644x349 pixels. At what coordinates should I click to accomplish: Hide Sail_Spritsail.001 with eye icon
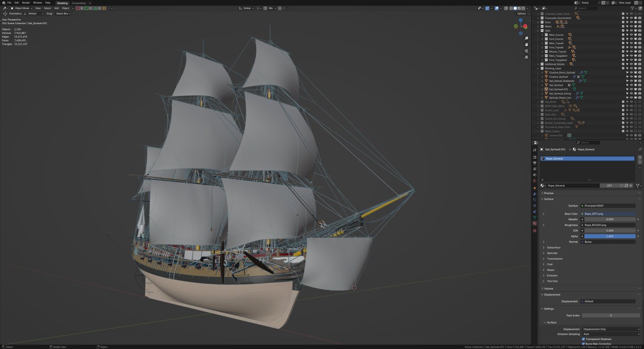pos(631,89)
